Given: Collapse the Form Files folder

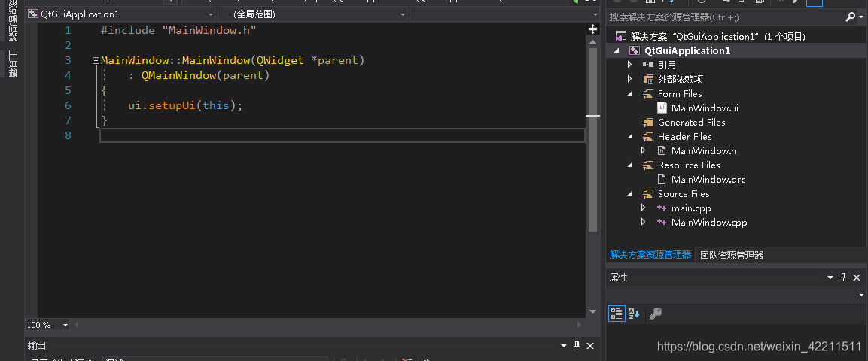Looking at the screenshot, I should point(630,94).
